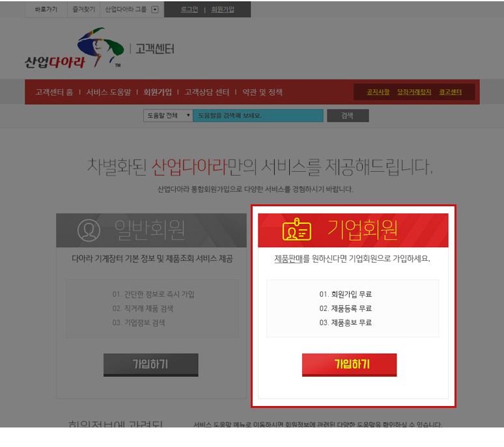The width and height of the screenshot is (504, 447).
Task: Click the 기업회원 ID card icon
Action: pos(297,229)
